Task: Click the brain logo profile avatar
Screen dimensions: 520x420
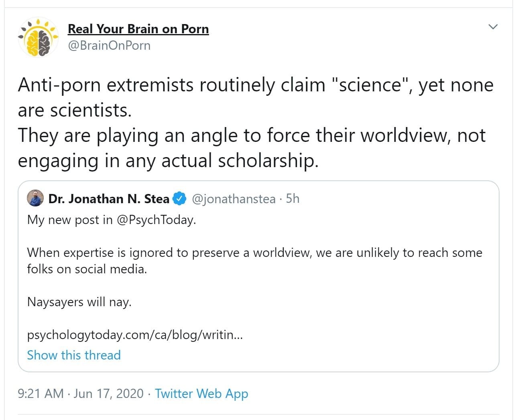Action: (x=38, y=37)
